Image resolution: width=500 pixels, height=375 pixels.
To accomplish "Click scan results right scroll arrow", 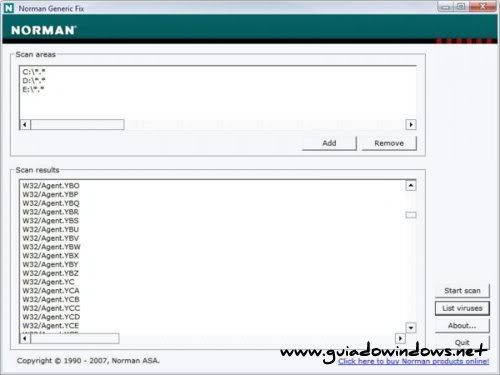I will 400,339.
